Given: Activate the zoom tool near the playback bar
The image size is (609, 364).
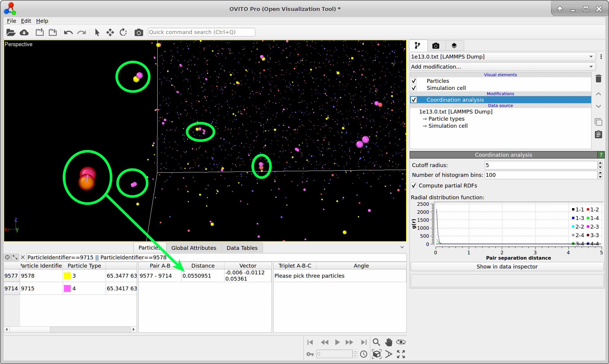Looking at the screenshot, I should [x=376, y=342].
